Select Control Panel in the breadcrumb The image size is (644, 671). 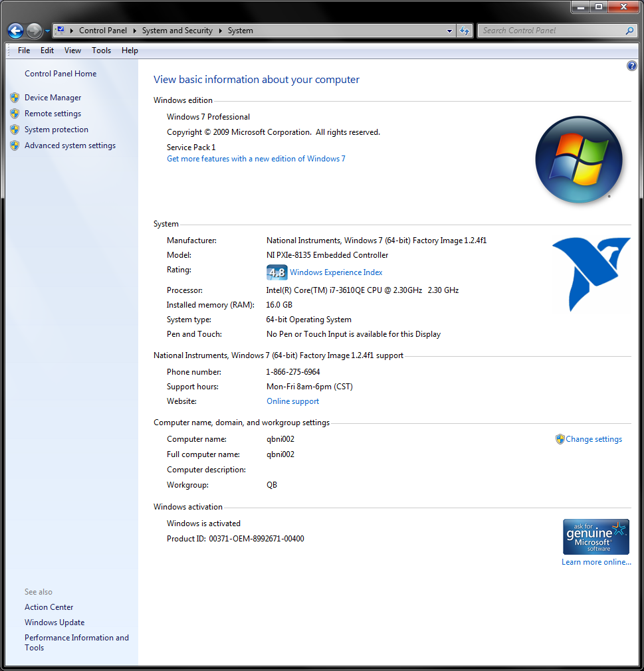103,31
